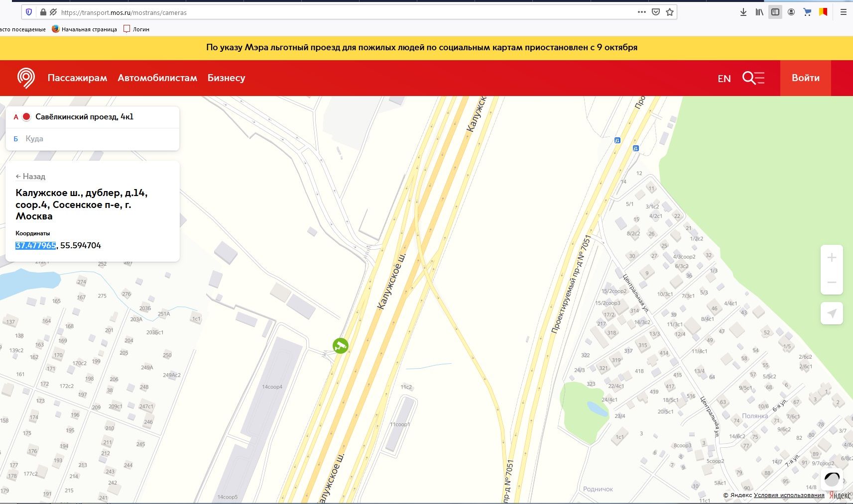This screenshot has height=504, width=853.
Task: Open Firefox downloads arrow icon
Action: [743, 12]
